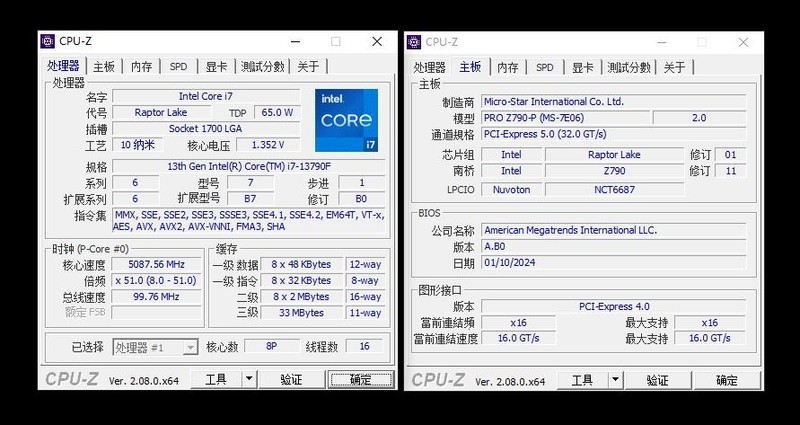Click 确定 button in right window
Image resolution: width=800 pixels, height=425 pixels.
(727, 381)
